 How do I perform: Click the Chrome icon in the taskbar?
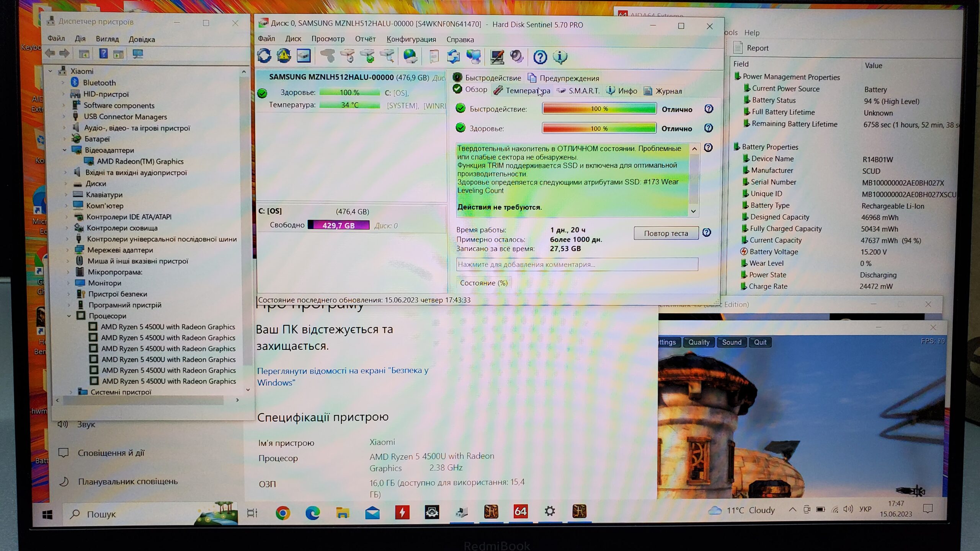pyautogui.click(x=283, y=513)
